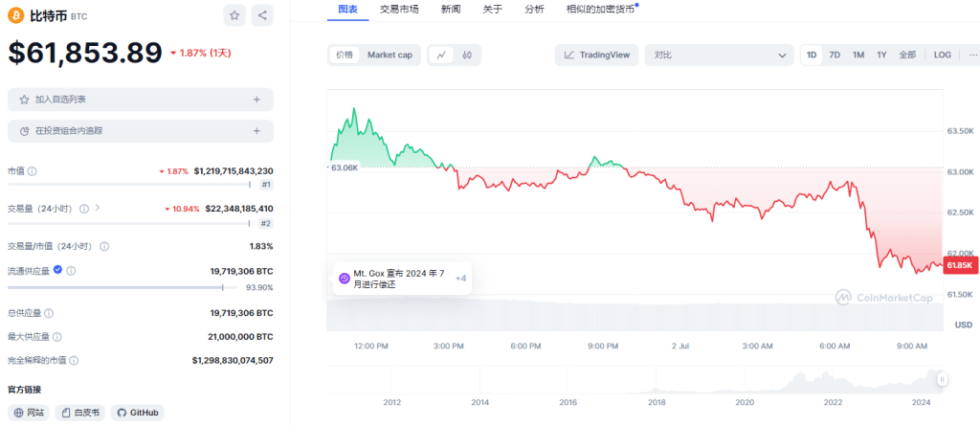Open the three-dot more options menu
The width and height of the screenshot is (980, 426).
[x=971, y=55]
